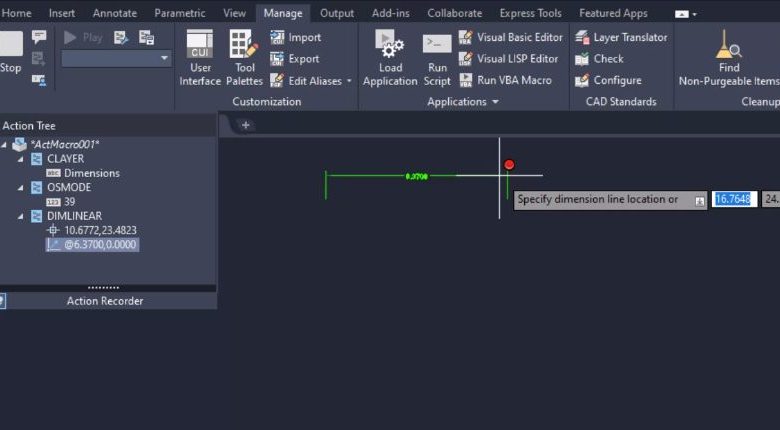Click the Request User Input icon
The width and height of the screenshot is (780, 430).
[39, 80]
